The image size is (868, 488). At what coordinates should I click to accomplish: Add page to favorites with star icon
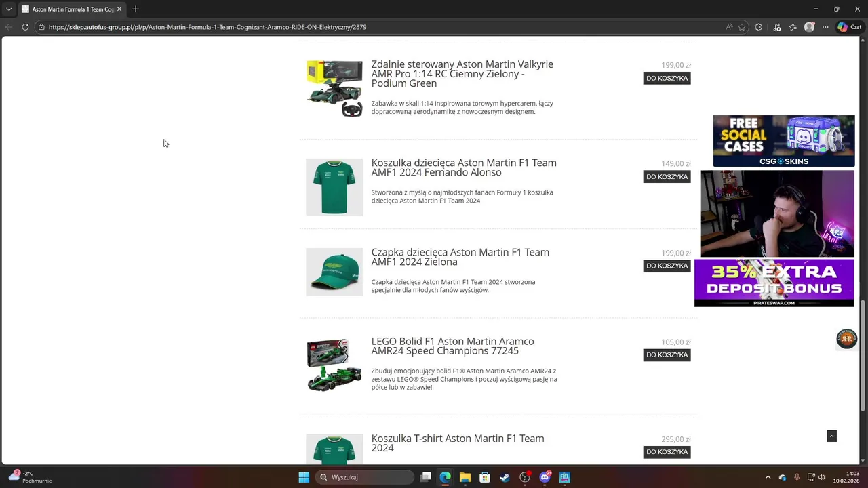(742, 27)
